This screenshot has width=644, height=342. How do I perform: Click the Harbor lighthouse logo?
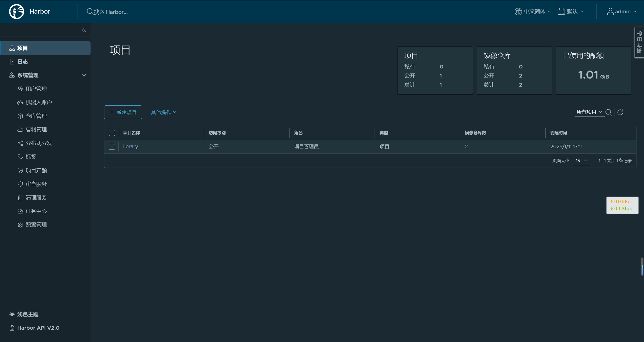click(x=17, y=12)
